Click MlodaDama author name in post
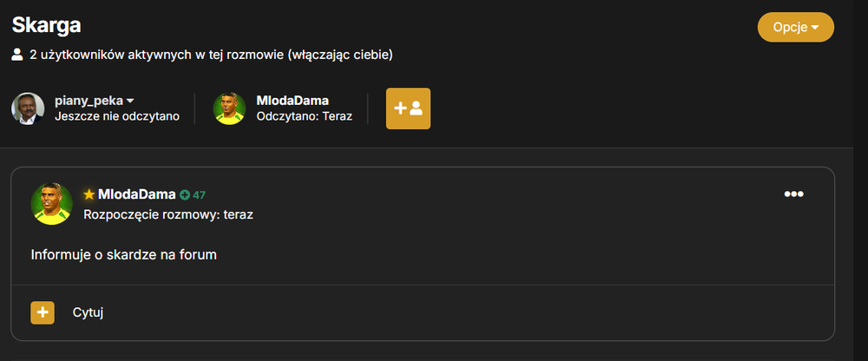This screenshot has width=868, height=361. 137,194
